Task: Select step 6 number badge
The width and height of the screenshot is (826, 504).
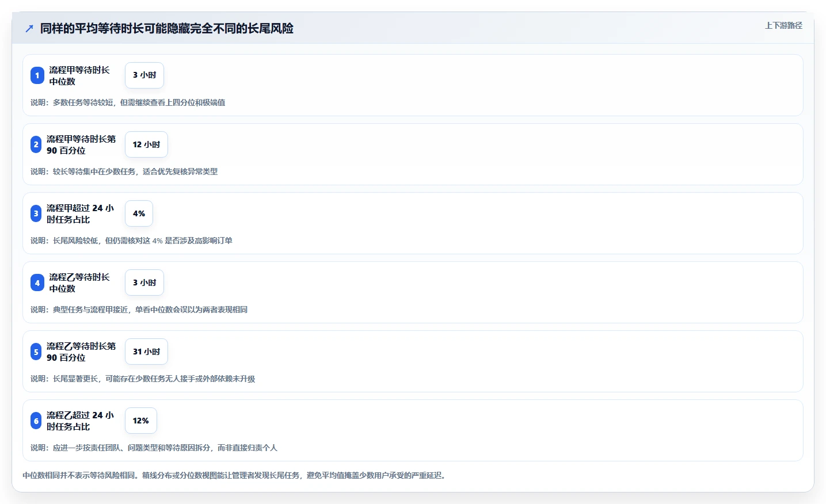Action: point(36,421)
